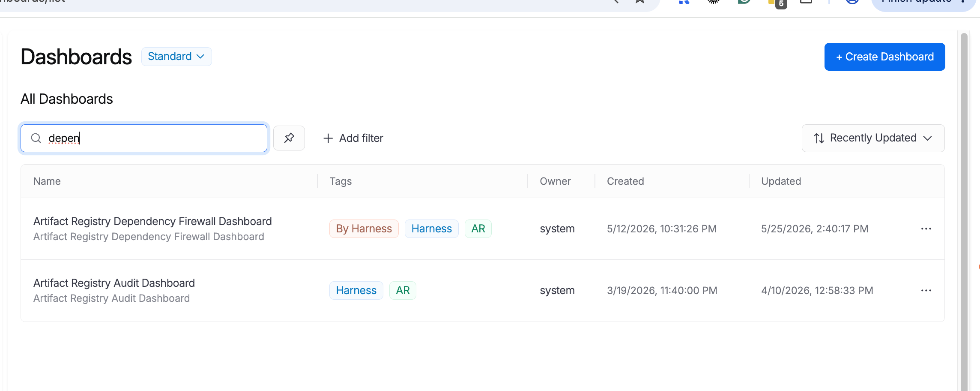Open Artifact Registry Dependency Firewall Dashboard
The width and height of the screenshot is (980, 391).
click(x=152, y=221)
